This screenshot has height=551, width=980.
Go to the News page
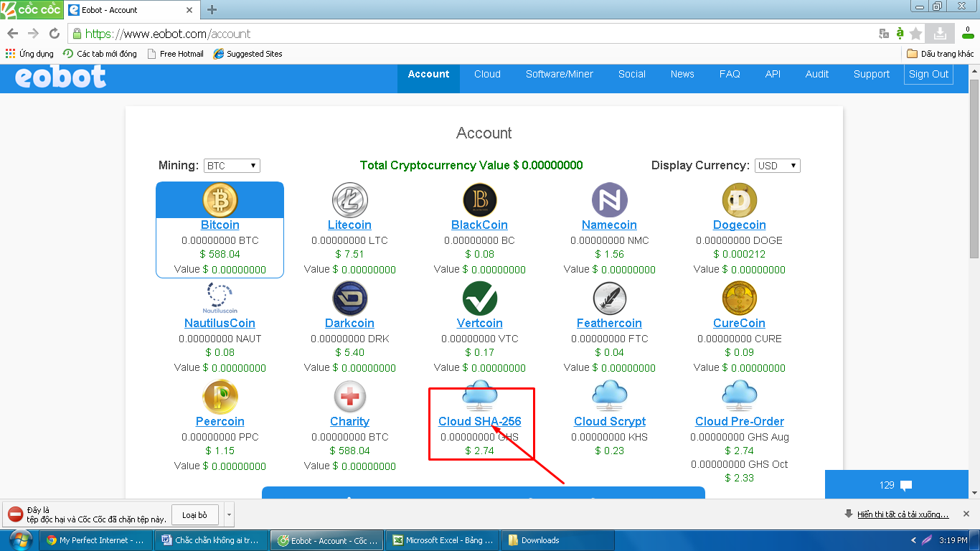pos(682,74)
